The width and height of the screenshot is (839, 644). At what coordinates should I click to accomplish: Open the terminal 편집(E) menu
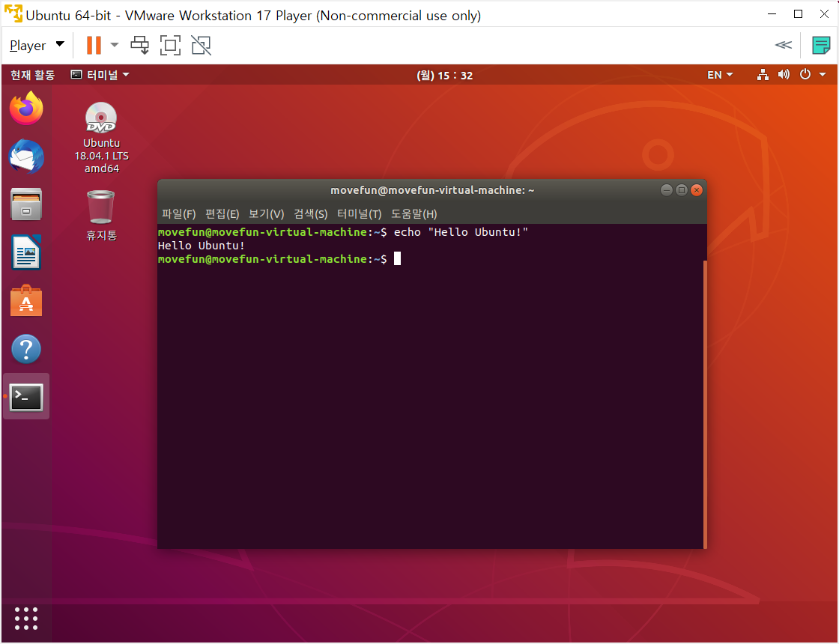click(x=222, y=214)
